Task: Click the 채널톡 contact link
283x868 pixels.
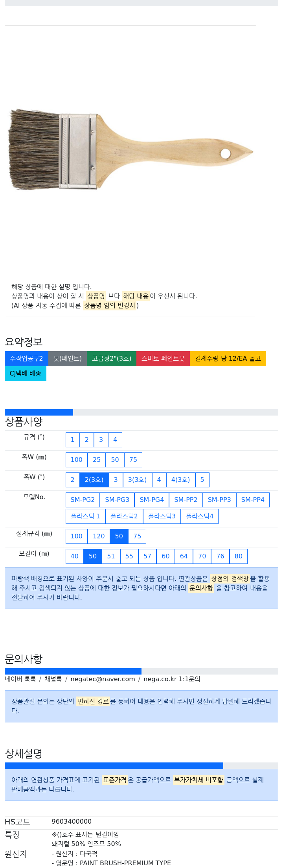Action: tap(53, 679)
